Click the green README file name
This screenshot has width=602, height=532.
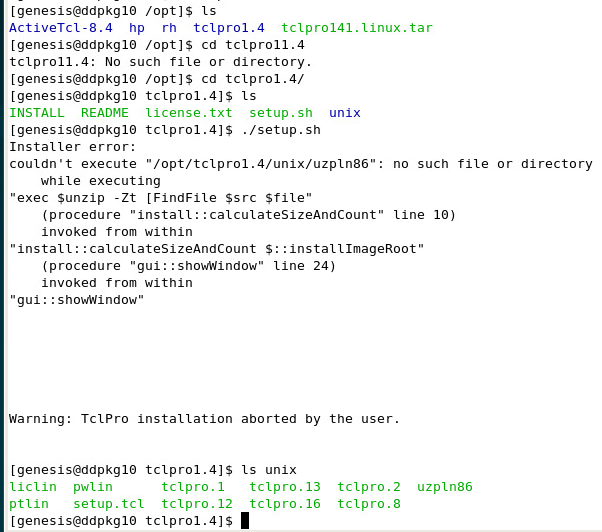coord(105,113)
